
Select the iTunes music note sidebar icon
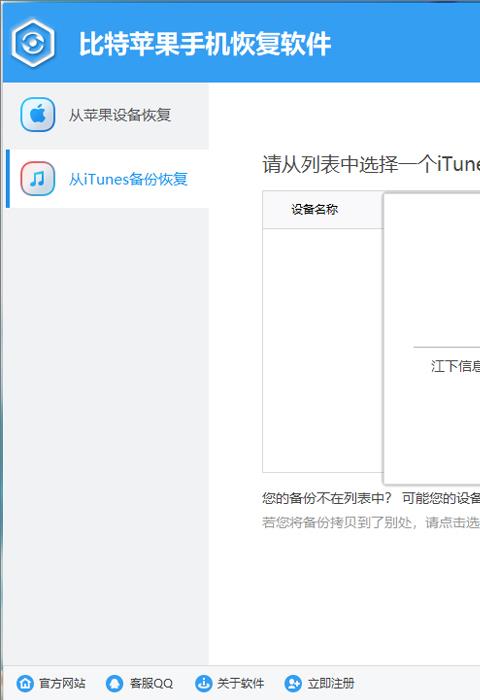[38, 179]
